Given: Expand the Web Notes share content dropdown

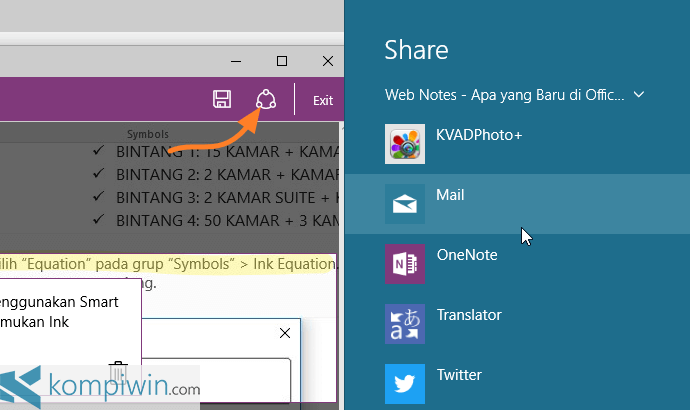Looking at the screenshot, I should 639,95.
